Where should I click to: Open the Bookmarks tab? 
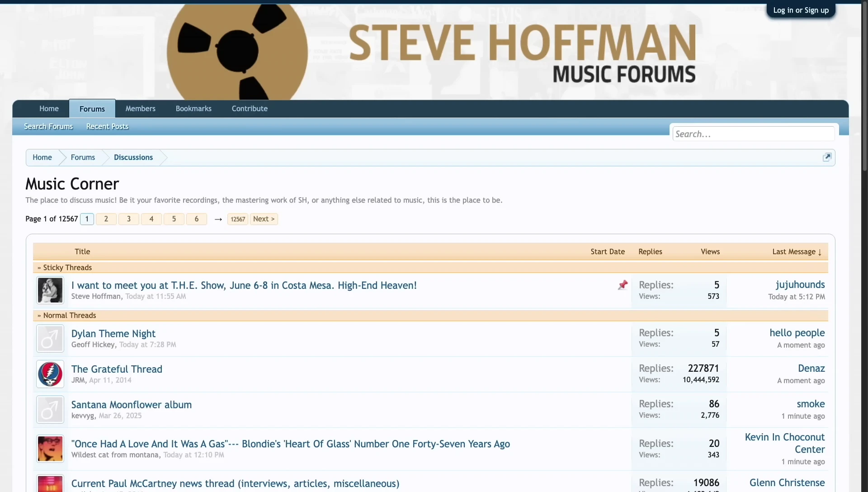(x=193, y=109)
